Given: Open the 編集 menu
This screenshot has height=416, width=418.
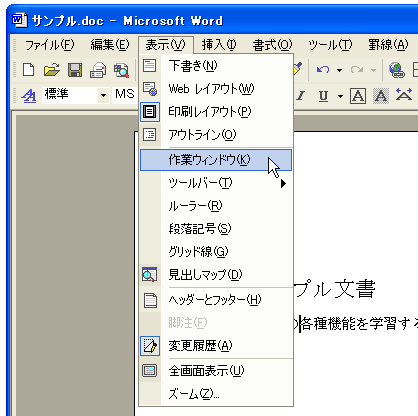Looking at the screenshot, I should coord(110,45).
